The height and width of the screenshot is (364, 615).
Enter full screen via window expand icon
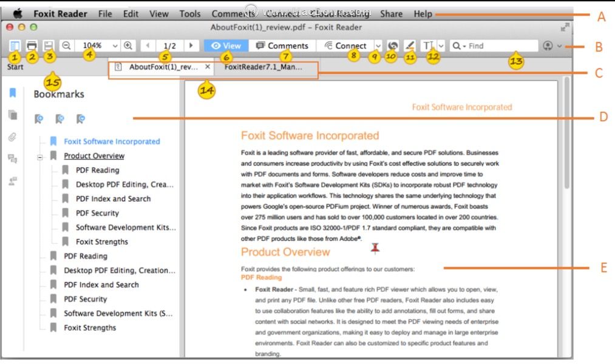point(565,27)
